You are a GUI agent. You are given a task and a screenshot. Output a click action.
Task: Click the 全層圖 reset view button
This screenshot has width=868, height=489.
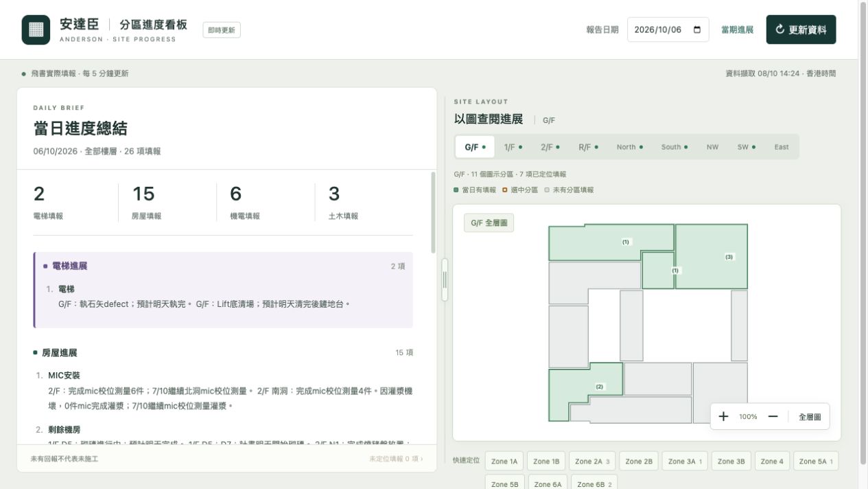(x=810, y=417)
